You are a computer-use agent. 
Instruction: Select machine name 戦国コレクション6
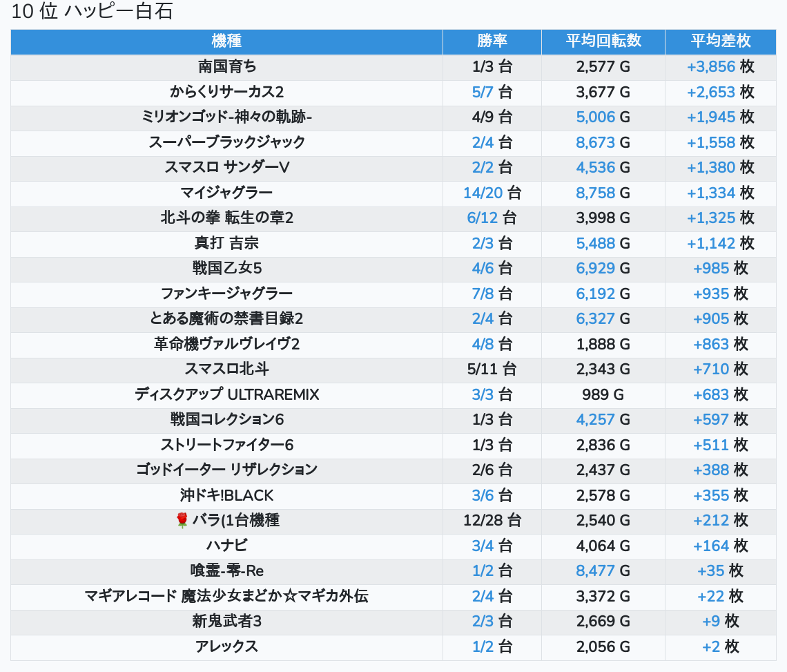pyautogui.click(x=227, y=419)
